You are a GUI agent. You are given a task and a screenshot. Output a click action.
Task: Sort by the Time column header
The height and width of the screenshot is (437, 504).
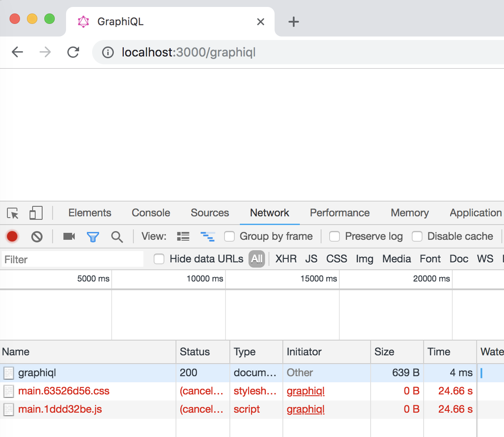[450, 352]
